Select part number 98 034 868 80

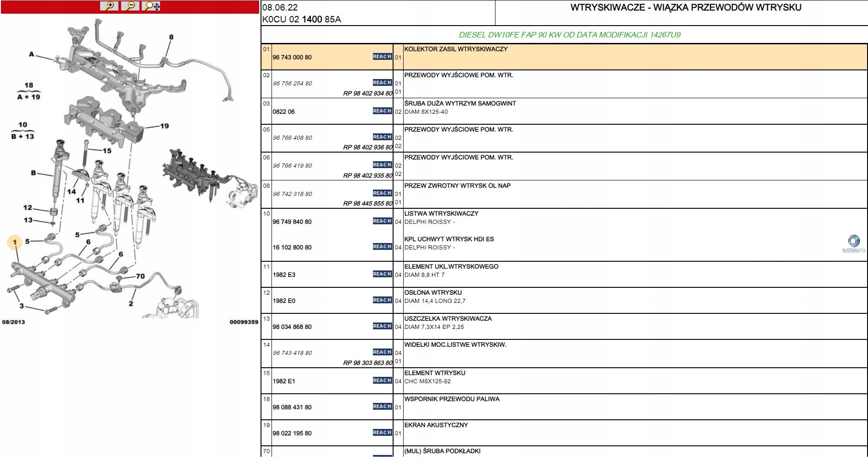coord(292,327)
